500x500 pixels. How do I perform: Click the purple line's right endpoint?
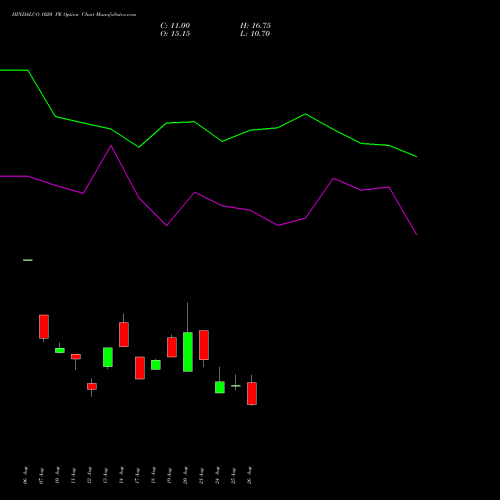[x=416, y=234]
